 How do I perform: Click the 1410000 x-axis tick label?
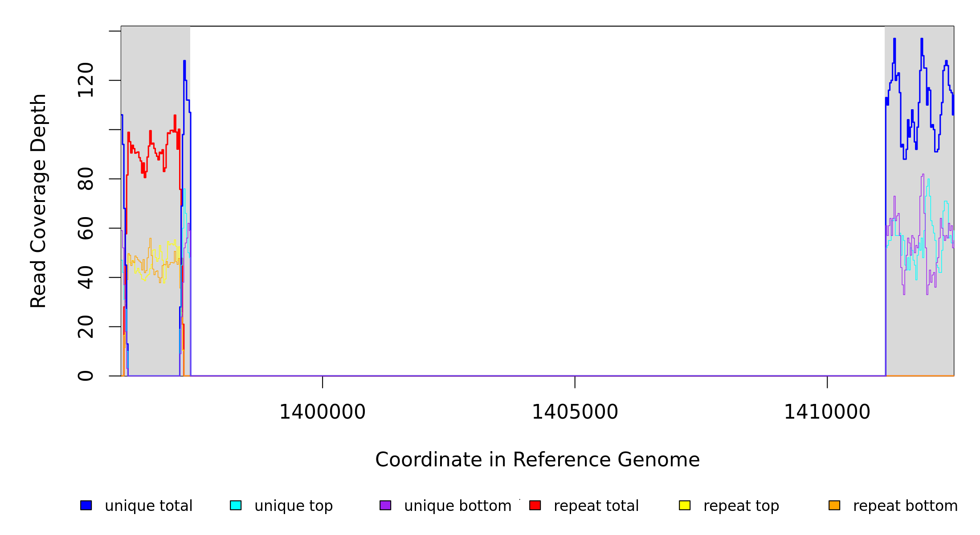[x=827, y=412]
